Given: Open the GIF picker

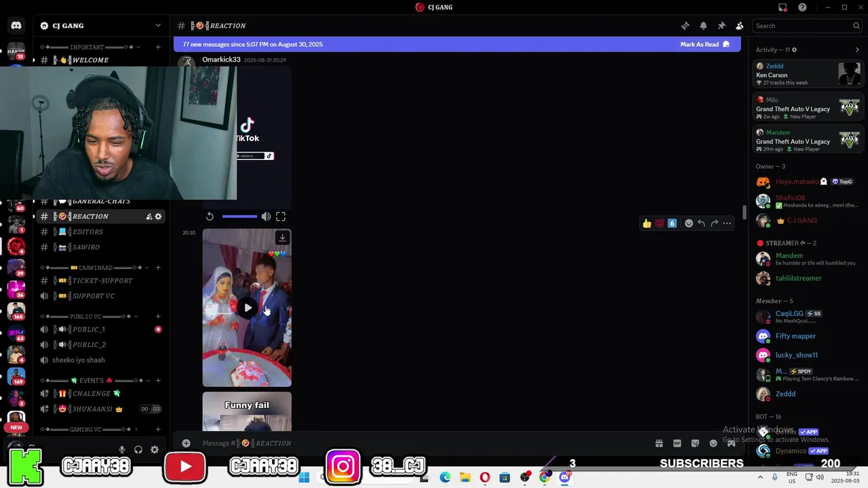Looking at the screenshot, I should [677, 443].
